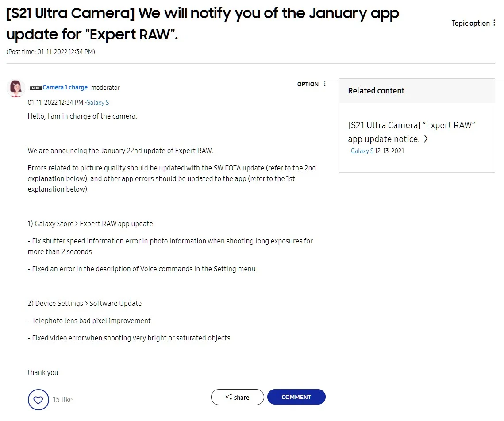Screen dimensions: 504x421
Task: Click the MOD badge icon
Action: (x=35, y=88)
